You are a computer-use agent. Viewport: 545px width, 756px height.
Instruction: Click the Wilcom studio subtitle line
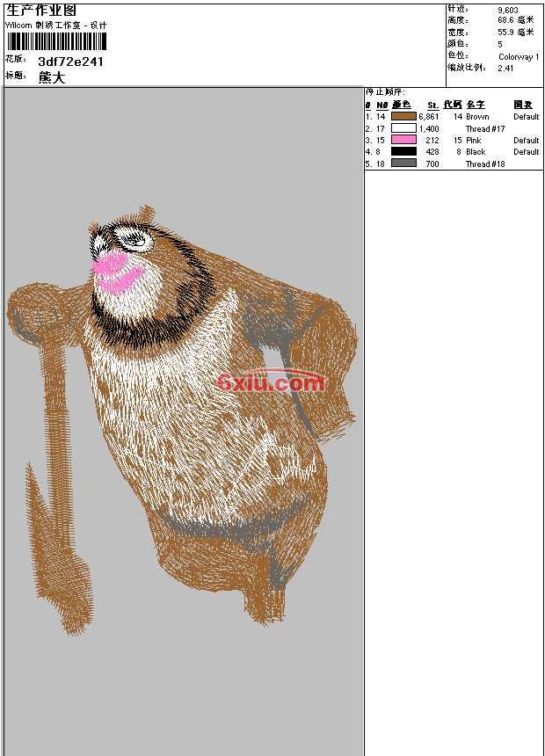pyautogui.click(x=56, y=25)
